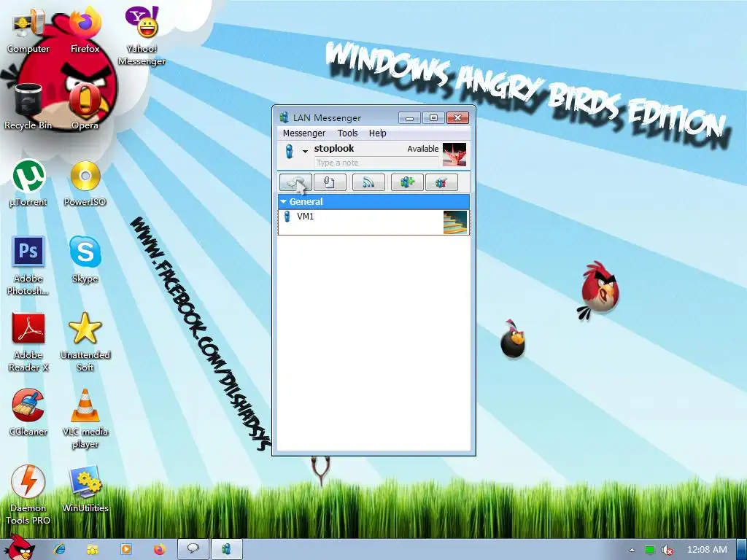The image size is (747, 560).
Task: Select the WinUtilities desktop icon
Action: point(85,489)
